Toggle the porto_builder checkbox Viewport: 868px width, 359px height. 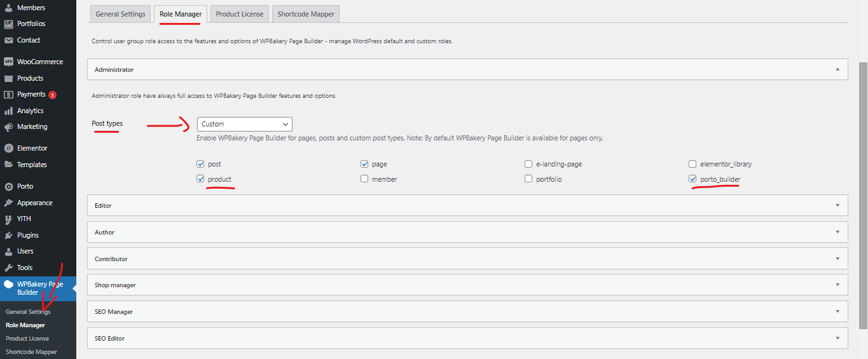692,179
